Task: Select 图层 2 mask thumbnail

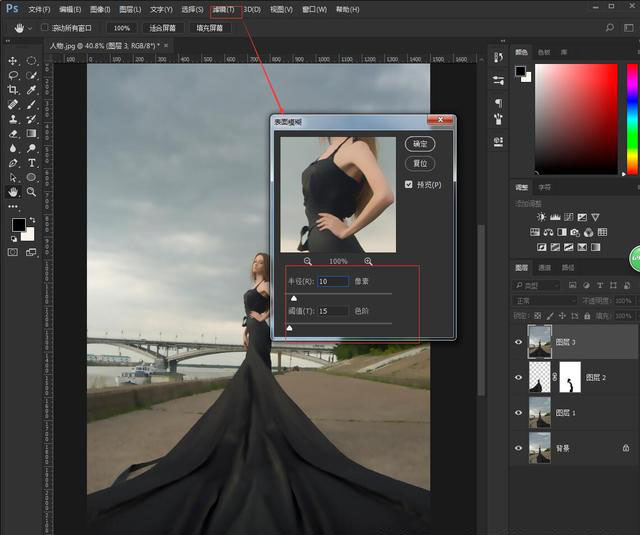Action: (570, 377)
